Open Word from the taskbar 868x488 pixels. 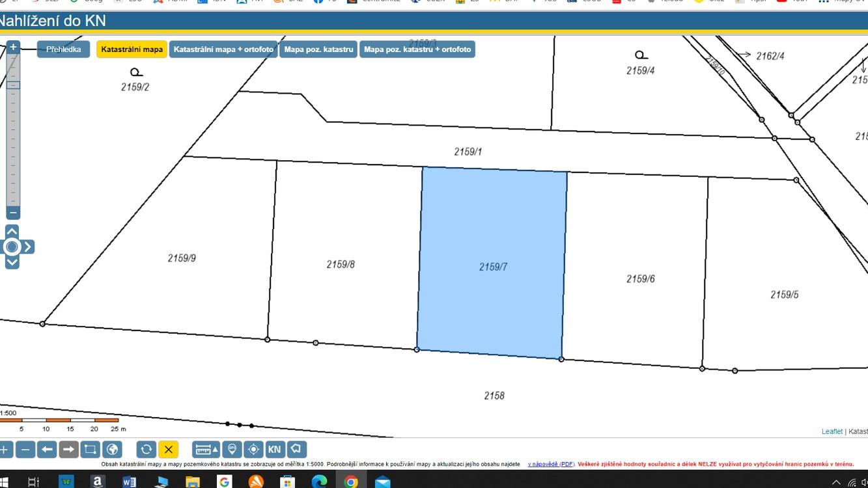(129, 482)
